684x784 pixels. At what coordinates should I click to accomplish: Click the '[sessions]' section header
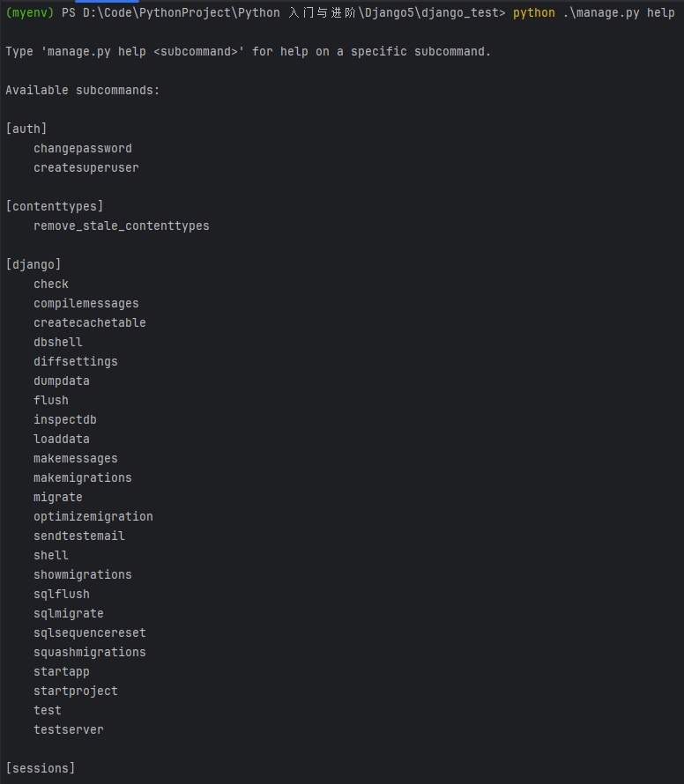pos(41,769)
